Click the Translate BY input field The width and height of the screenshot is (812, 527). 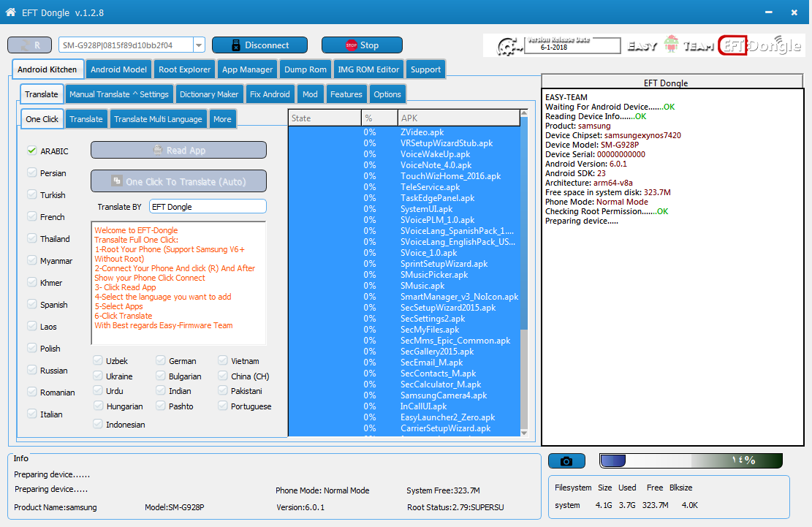coord(208,207)
